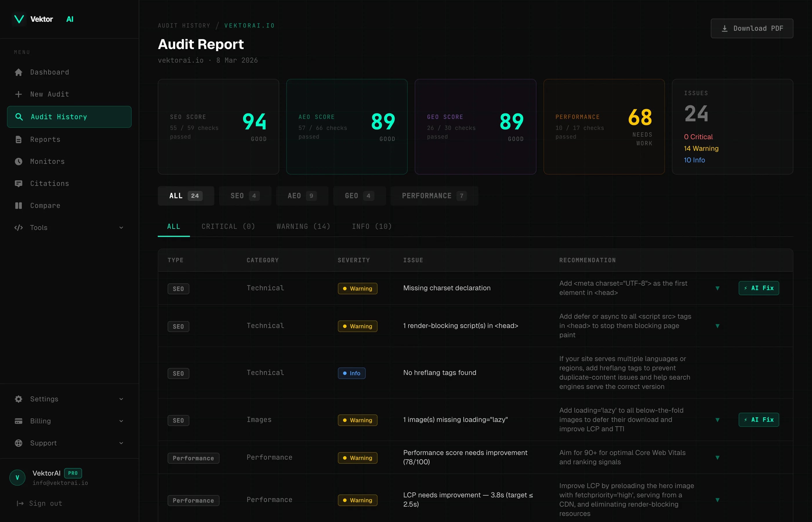Viewport: 812px width, 522px height.
Task: Open Dashboard via the home icon
Action: coord(19,72)
